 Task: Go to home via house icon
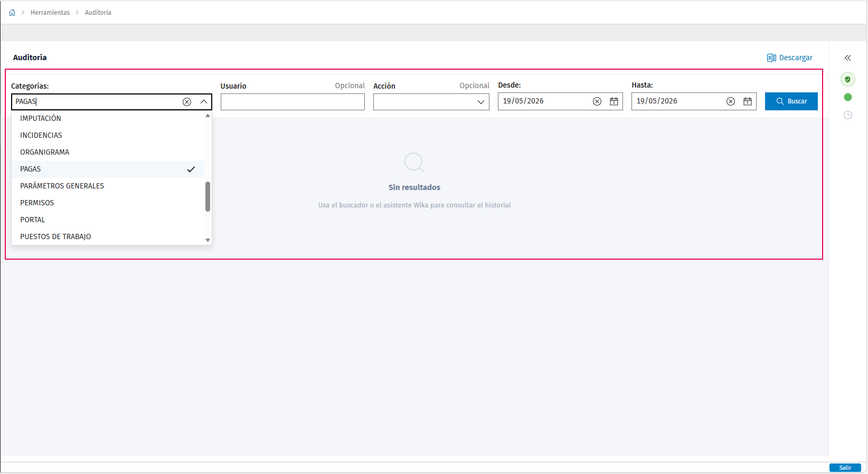12,13
